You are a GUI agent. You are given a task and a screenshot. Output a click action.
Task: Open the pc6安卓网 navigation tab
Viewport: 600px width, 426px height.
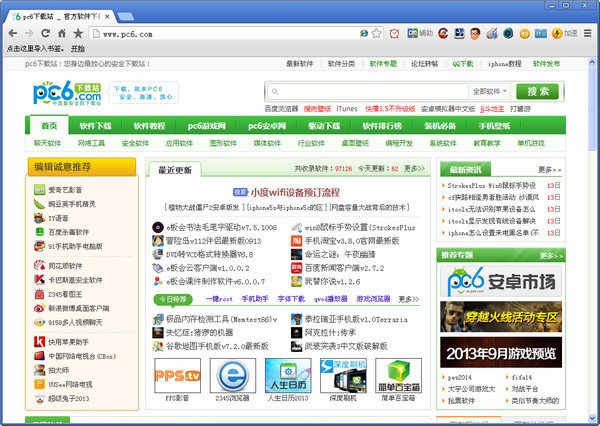click(x=267, y=126)
